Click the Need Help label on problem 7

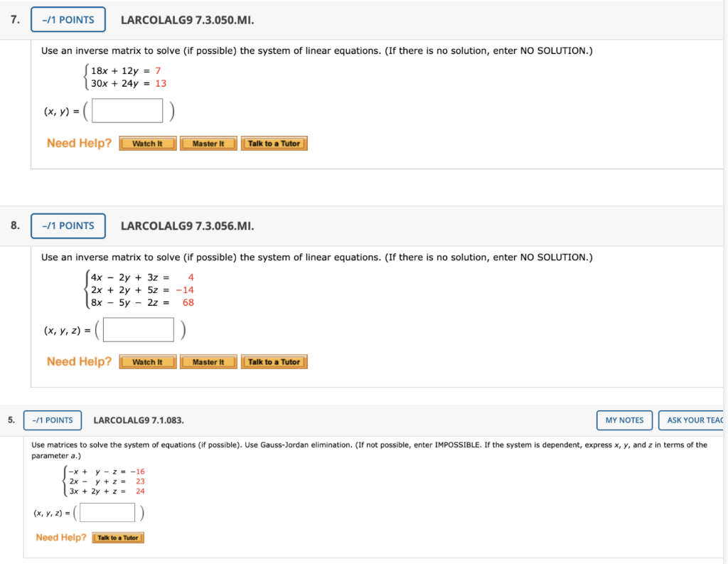point(78,143)
